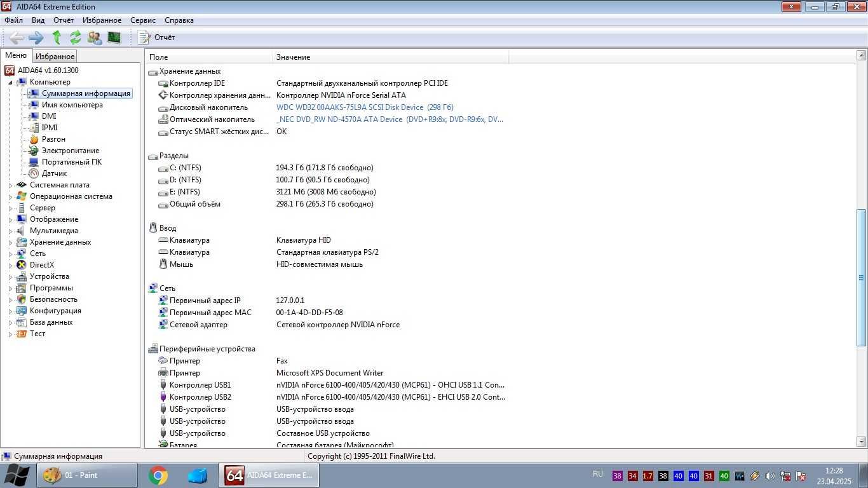Image resolution: width=868 pixels, height=488 pixels.
Task: Expand the Операционная система tree node
Action: click(10, 197)
